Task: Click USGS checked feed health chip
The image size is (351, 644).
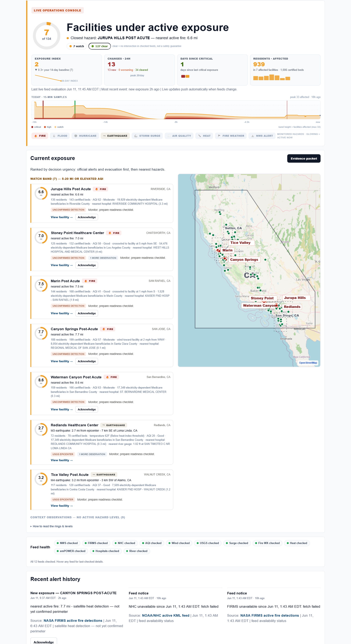Action: [x=208, y=543]
